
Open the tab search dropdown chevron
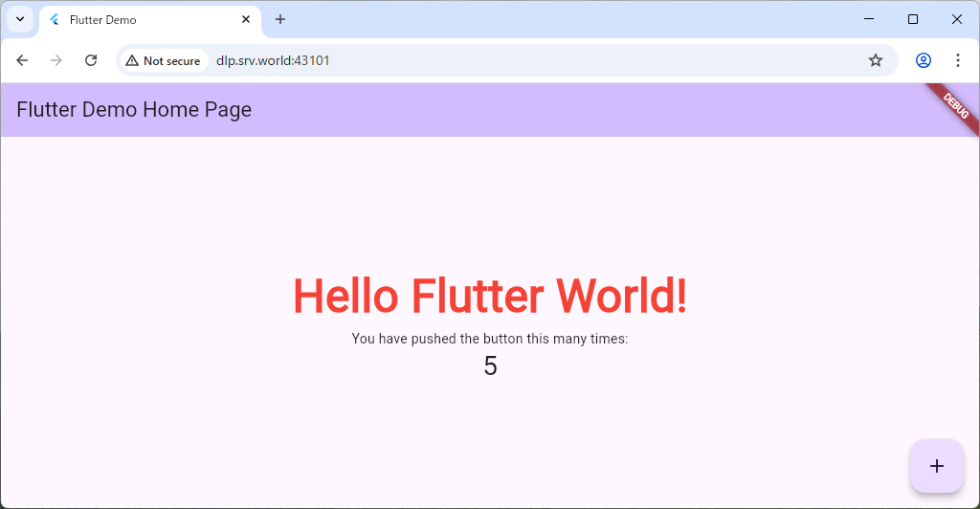click(x=20, y=19)
